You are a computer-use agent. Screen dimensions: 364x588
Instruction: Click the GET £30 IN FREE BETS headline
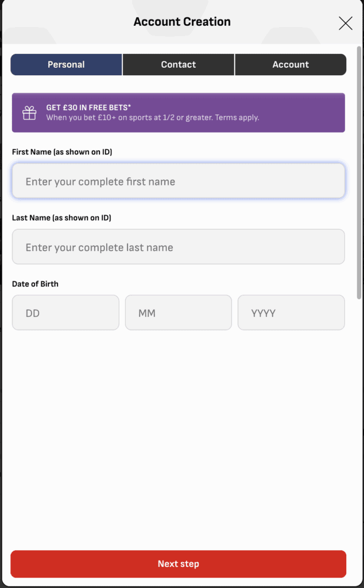pyautogui.click(x=88, y=107)
